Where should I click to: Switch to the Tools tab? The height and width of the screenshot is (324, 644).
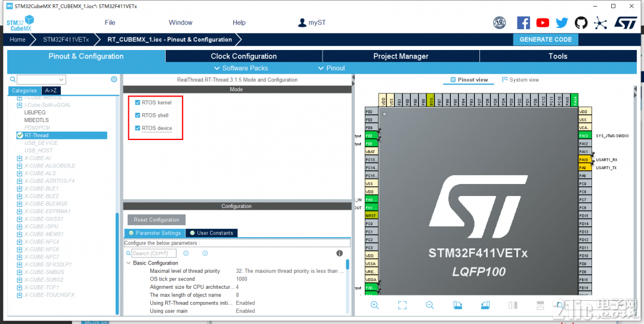[558, 56]
